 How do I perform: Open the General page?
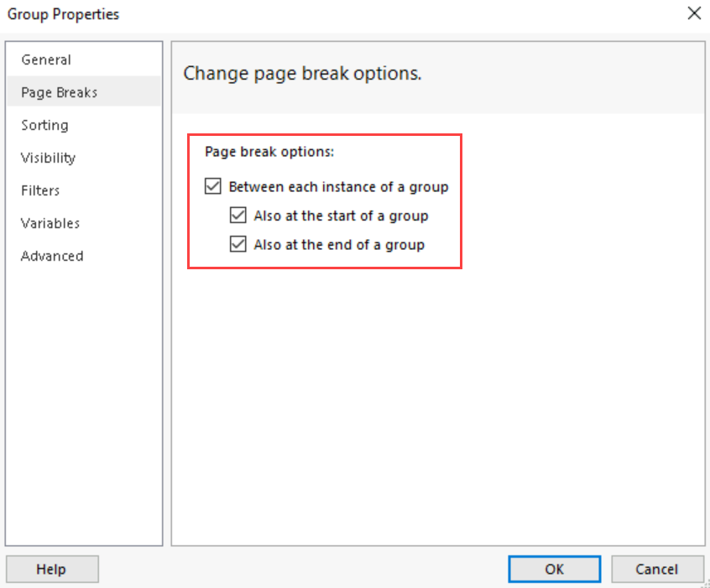(x=84, y=60)
